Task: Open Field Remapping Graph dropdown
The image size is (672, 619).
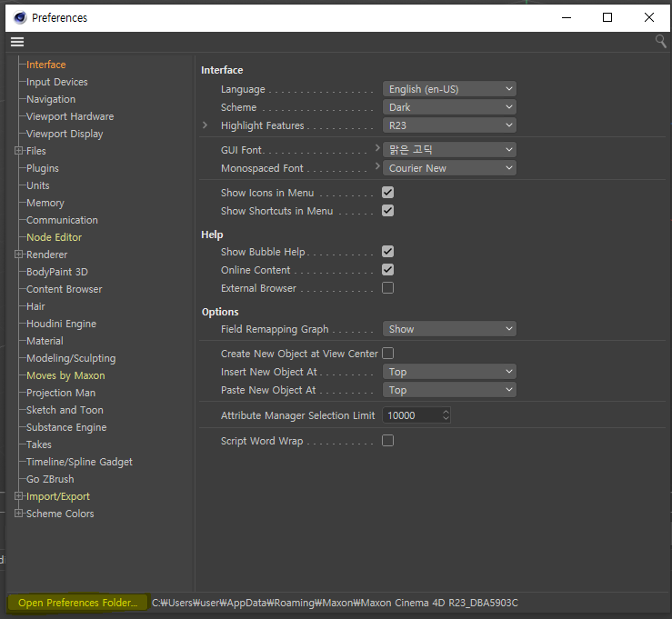Action: pyautogui.click(x=449, y=329)
